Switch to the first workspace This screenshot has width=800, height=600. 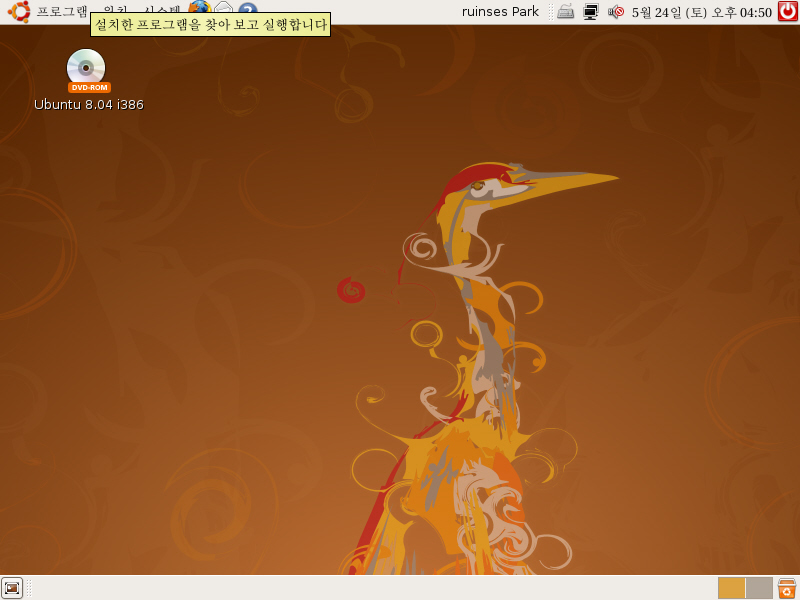[x=731, y=588]
